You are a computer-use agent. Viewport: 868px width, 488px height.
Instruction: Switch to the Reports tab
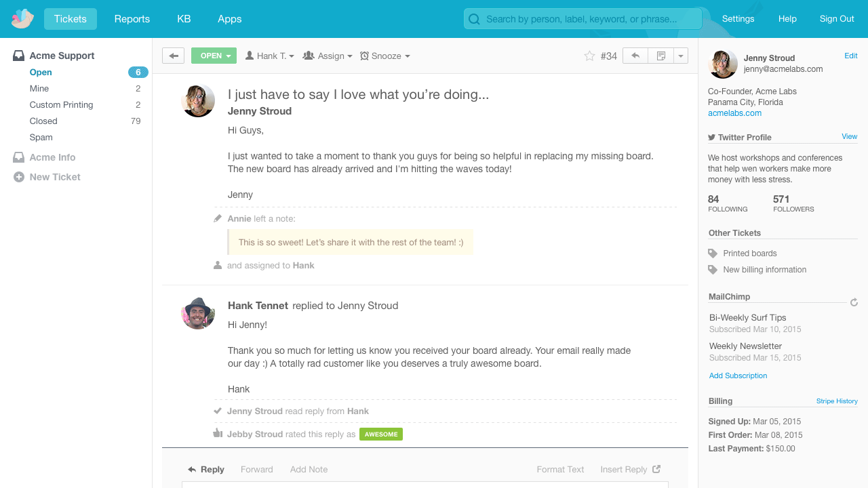pos(132,19)
